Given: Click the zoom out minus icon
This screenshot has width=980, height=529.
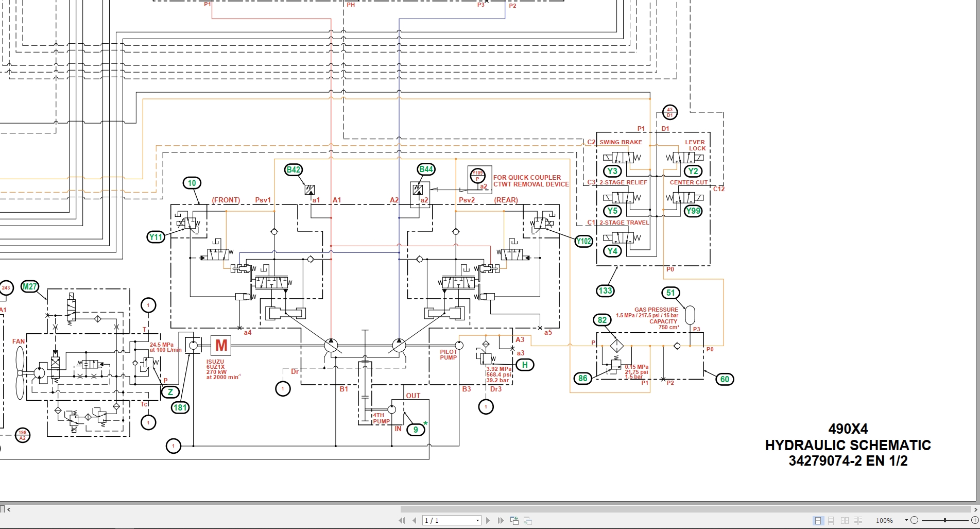Looking at the screenshot, I should 915,520.
